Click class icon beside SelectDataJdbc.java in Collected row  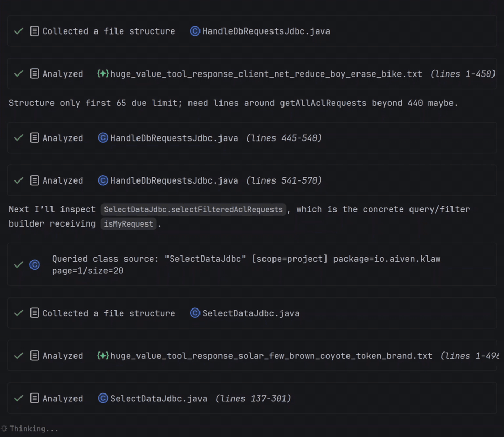click(x=195, y=313)
